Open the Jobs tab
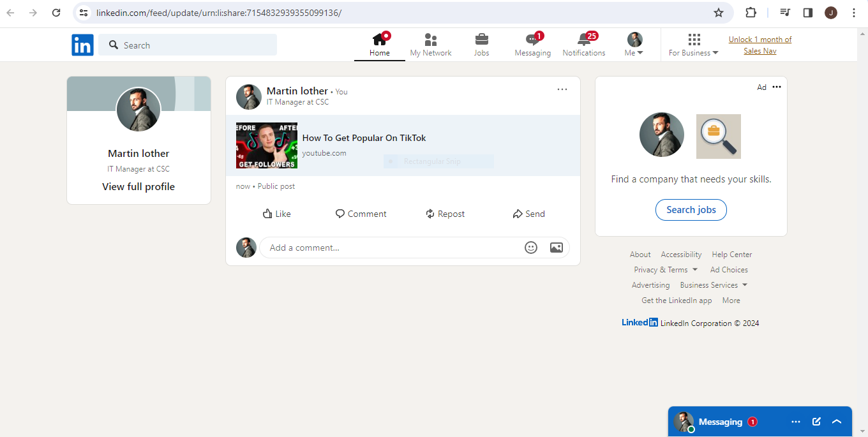 pyautogui.click(x=482, y=45)
